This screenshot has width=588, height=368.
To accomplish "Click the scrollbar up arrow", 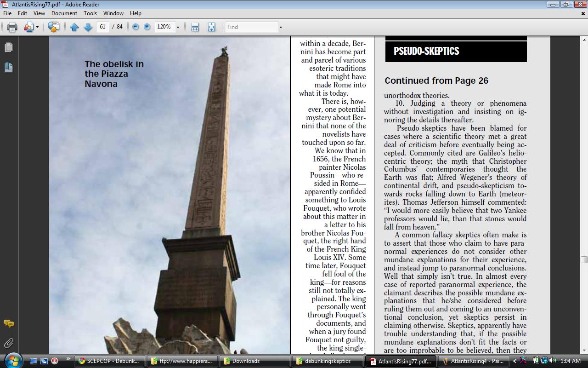I will (584, 40).
